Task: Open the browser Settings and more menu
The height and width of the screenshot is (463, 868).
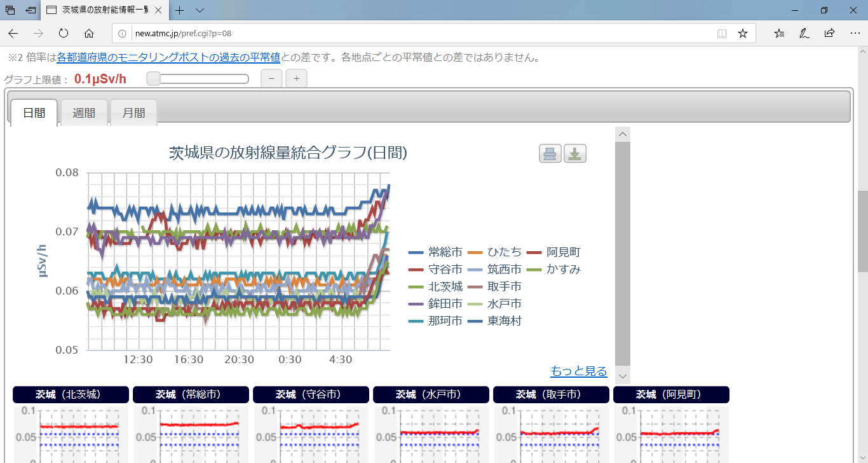Action: click(855, 33)
